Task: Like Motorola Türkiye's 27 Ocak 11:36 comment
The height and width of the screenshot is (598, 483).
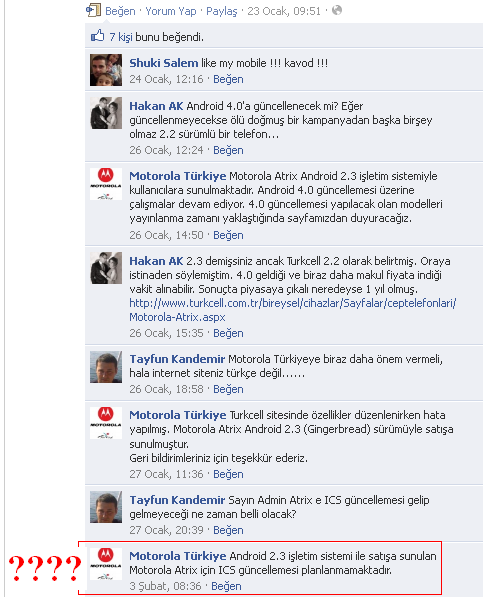Action: [228, 474]
